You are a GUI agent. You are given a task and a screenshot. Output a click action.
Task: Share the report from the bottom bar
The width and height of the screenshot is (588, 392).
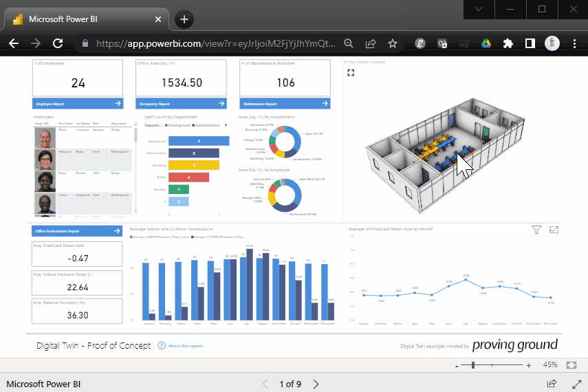coord(552,384)
